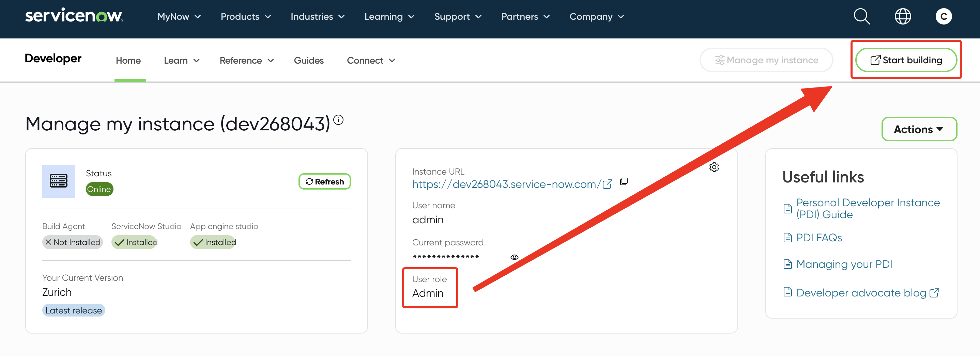Viewport: 980px width, 356px height.
Task: Click the server status icon
Action: (59, 181)
